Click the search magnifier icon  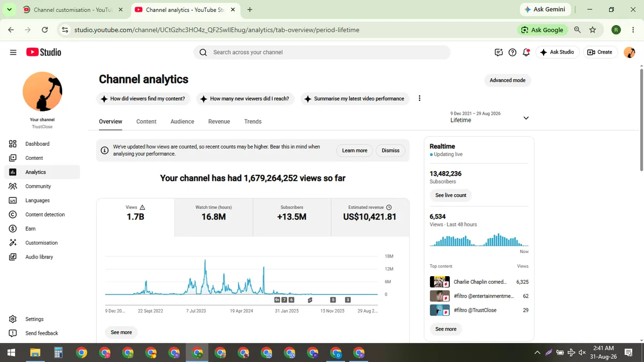click(203, 52)
